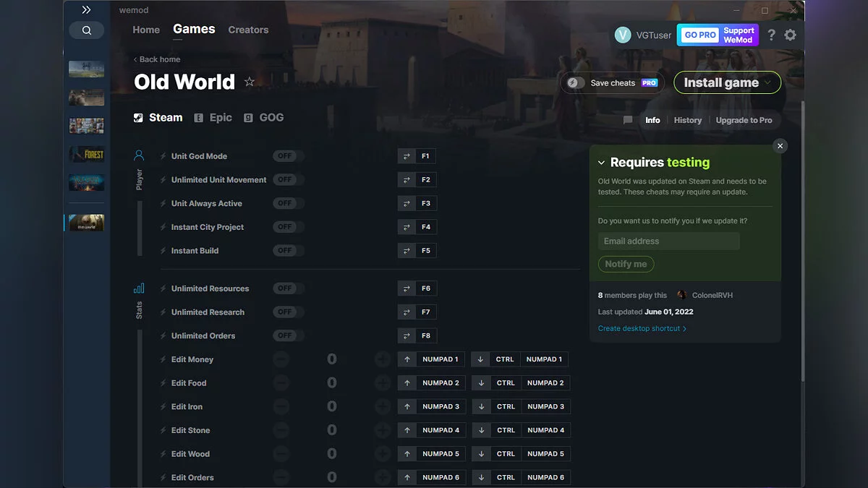Click the Email address input field

(667, 241)
